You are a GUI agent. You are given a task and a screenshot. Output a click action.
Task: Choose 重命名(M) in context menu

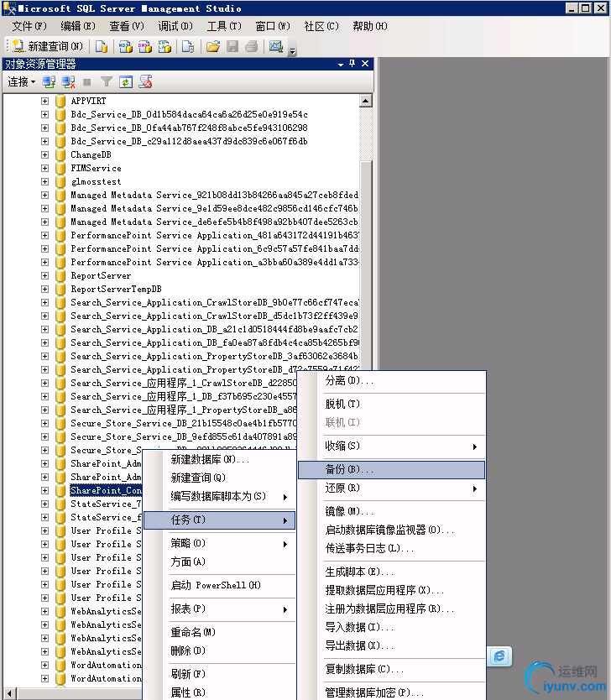220,632
